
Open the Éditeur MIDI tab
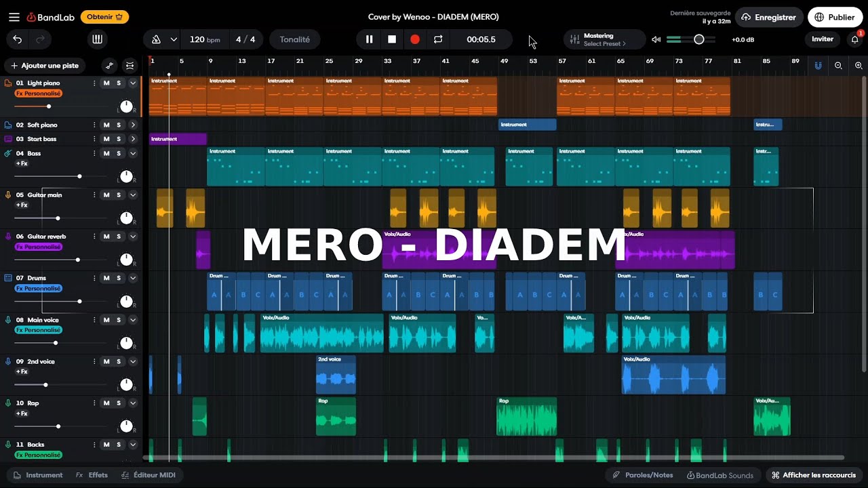tap(148, 475)
